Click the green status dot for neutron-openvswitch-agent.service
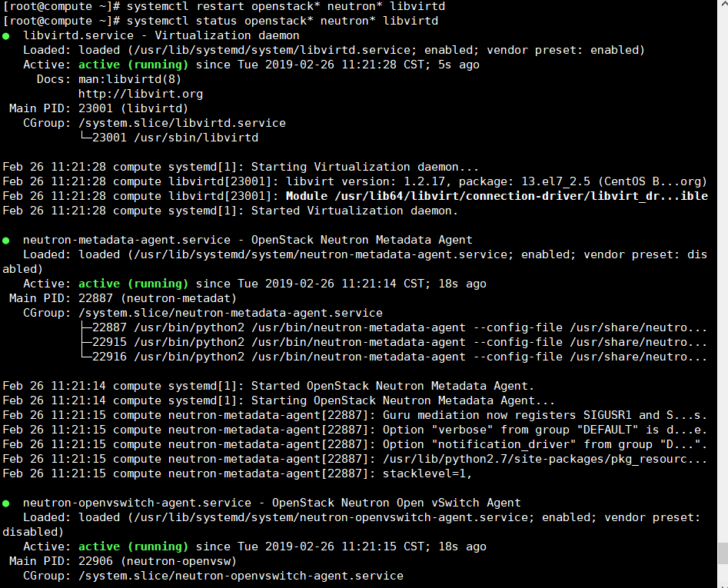Viewport: 728px width, 588px height. coord(6,503)
